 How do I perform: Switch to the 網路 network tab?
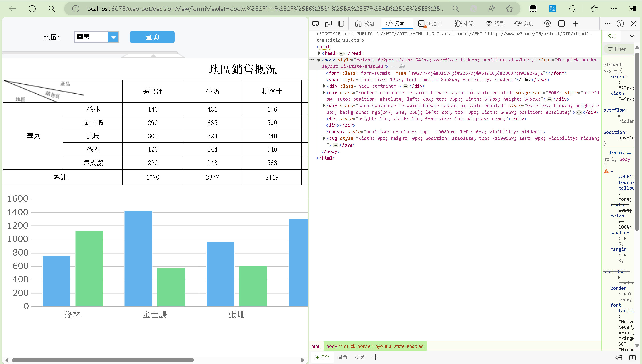pos(495,23)
